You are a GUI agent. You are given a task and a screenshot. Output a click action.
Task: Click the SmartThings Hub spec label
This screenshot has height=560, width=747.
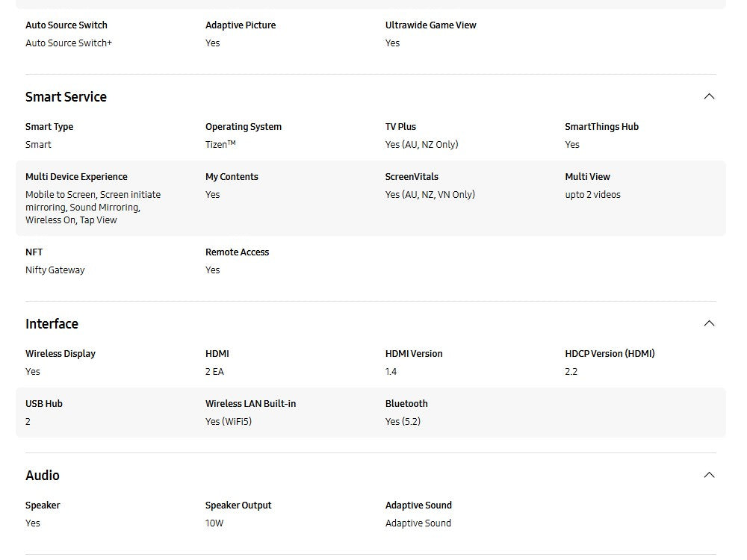pyautogui.click(x=601, y=127)
